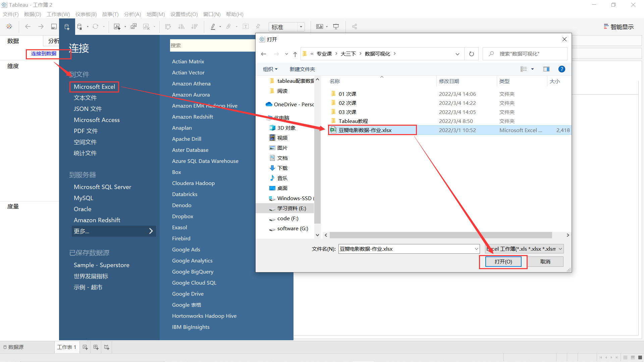Click the share workbook icon
Viewport: 644px width, 362px height.
pos(355,26)
